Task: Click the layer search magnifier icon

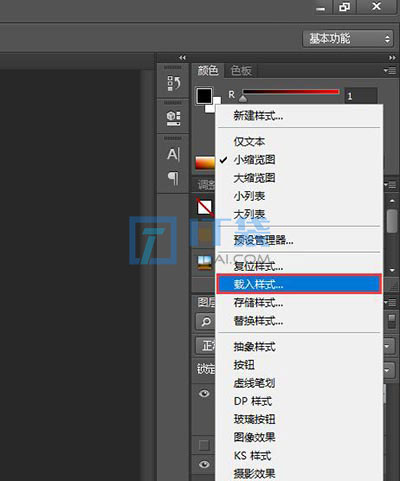Action: tap(206, 322)
